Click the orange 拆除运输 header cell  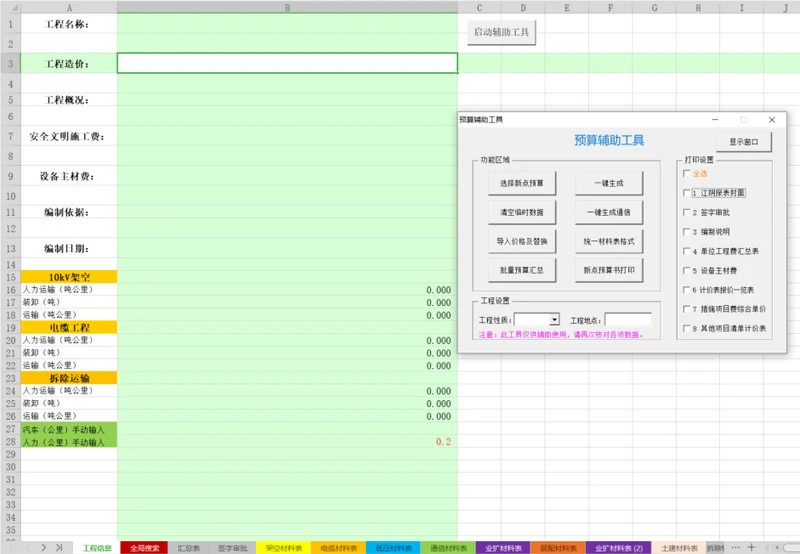click(69, 378)
